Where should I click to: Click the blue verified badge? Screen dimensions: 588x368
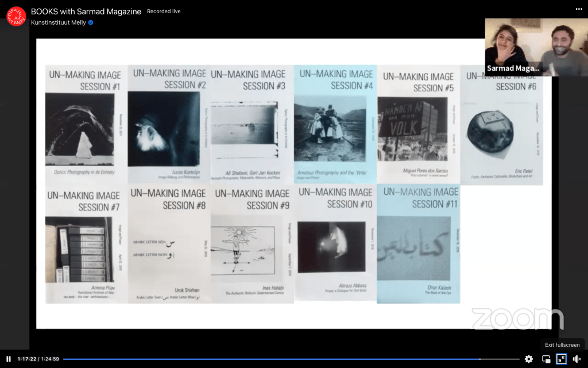coord(91,22)
